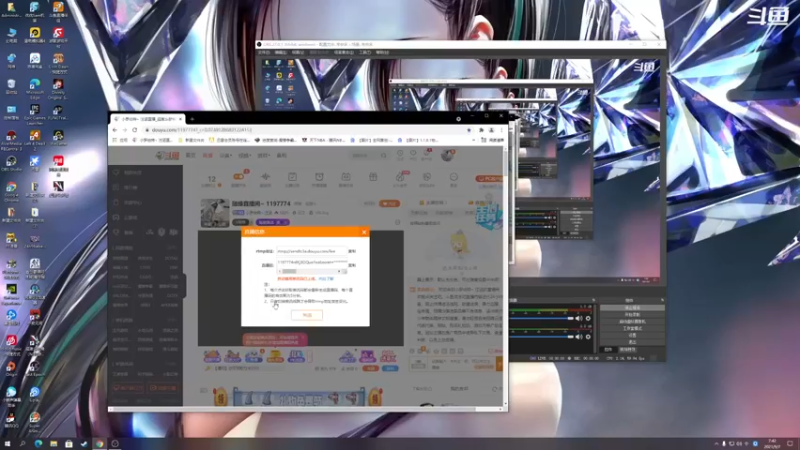
Task: Click the calendar check icon in streamer toolbar
Action: tap(292, 177)
